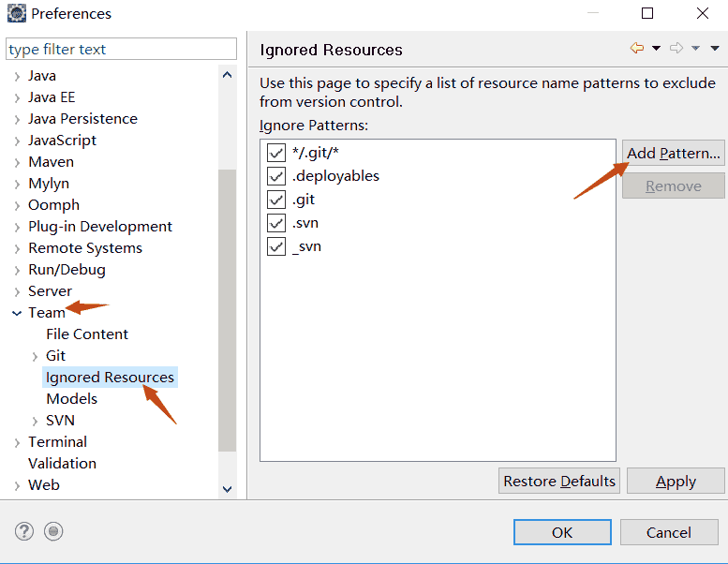Click the Help question mark icon

point(24,531)
